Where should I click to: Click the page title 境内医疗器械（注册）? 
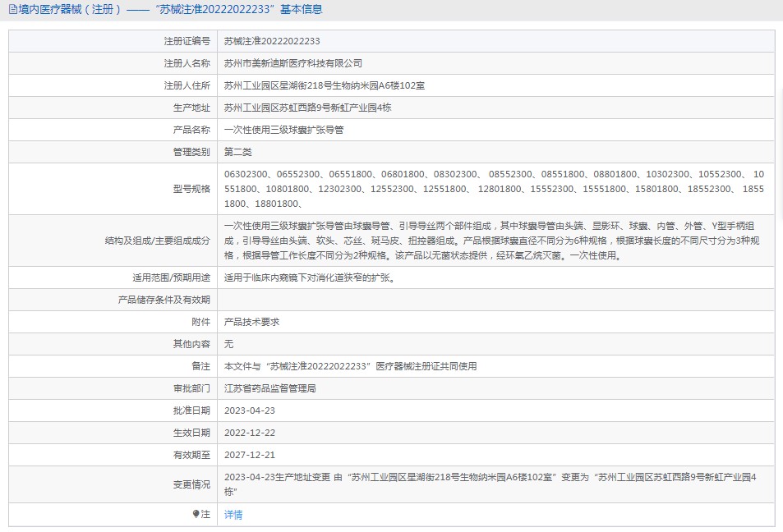(x=70, y=10)
